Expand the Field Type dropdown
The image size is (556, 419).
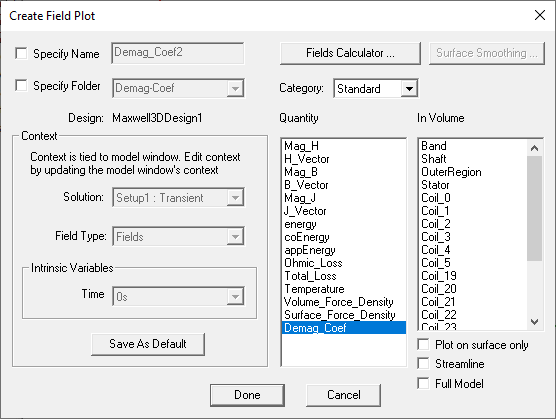point(235,236)
